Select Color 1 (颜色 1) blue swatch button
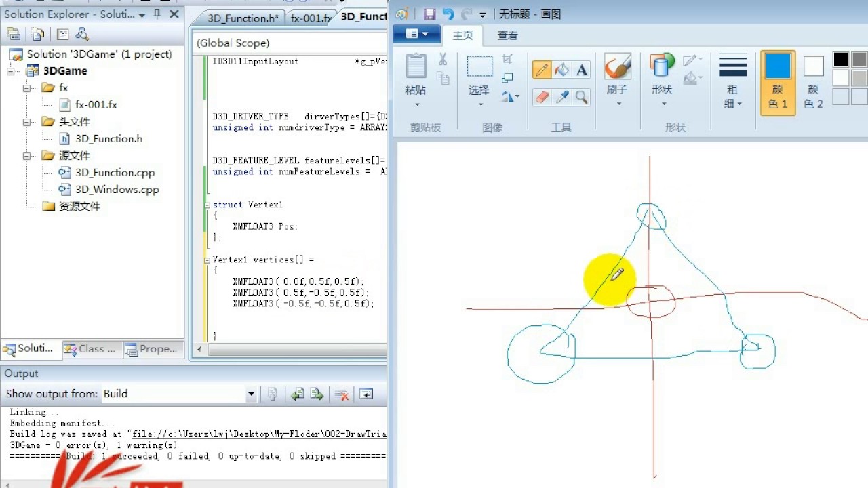The width and height of the screenshot is (868, 488). [x=778, y=82]
